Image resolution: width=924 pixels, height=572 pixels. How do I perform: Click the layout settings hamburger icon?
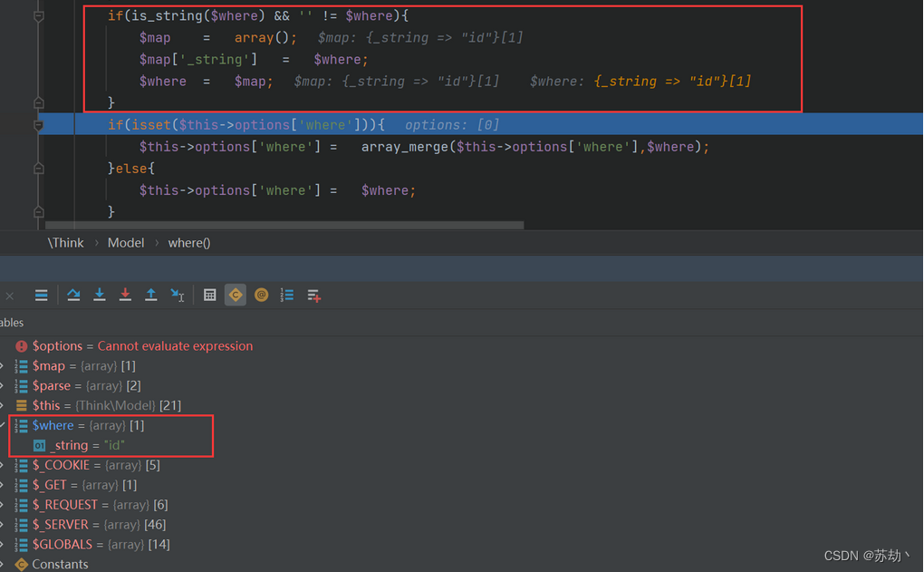[41, 295]
